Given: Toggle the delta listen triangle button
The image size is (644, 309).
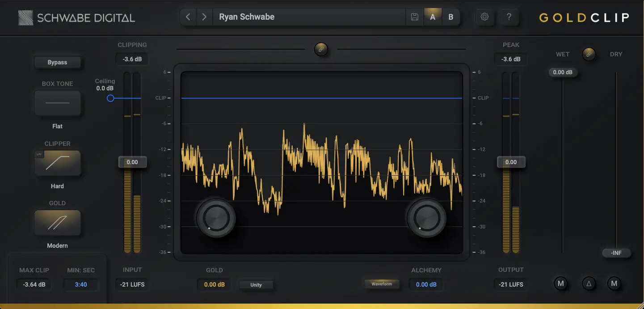Looking at the screenshot, I should pos(589,284).
